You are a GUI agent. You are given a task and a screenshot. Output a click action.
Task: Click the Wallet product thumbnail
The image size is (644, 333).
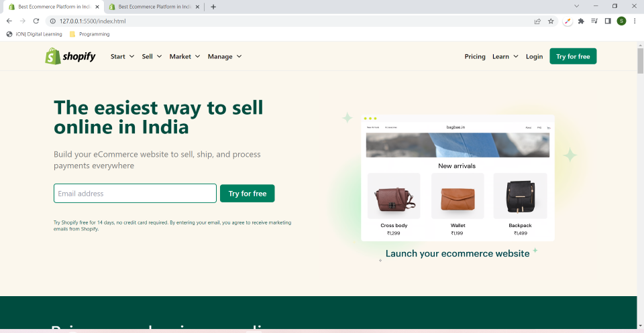pyautogui.click(x=458, y=196)
